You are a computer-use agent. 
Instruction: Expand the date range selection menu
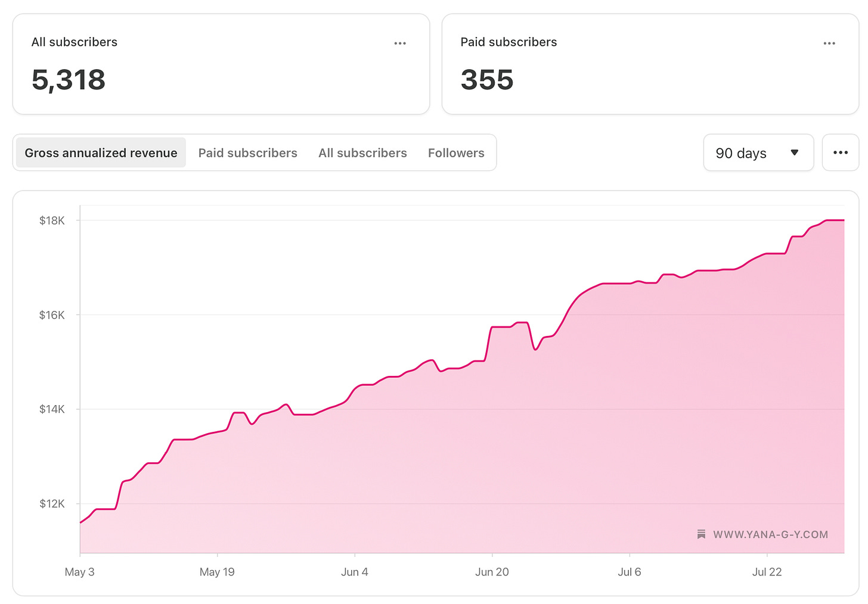point(758,152)
